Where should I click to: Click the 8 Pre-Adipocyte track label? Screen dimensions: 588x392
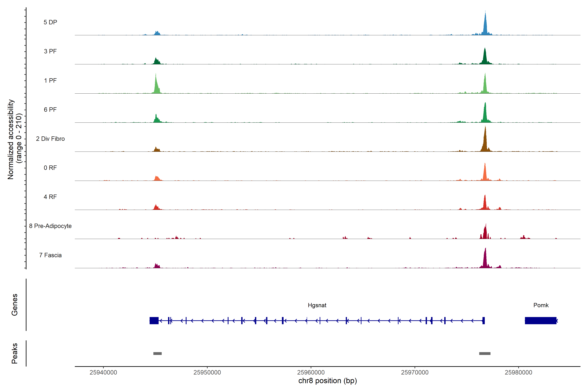50,226
